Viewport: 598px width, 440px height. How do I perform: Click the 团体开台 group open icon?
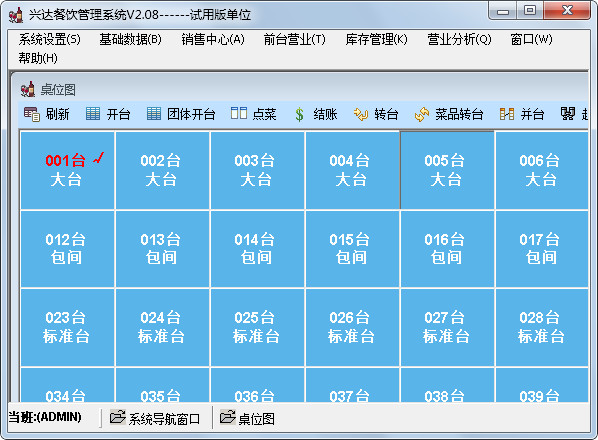pyautogui.click(x=154, y=114)
